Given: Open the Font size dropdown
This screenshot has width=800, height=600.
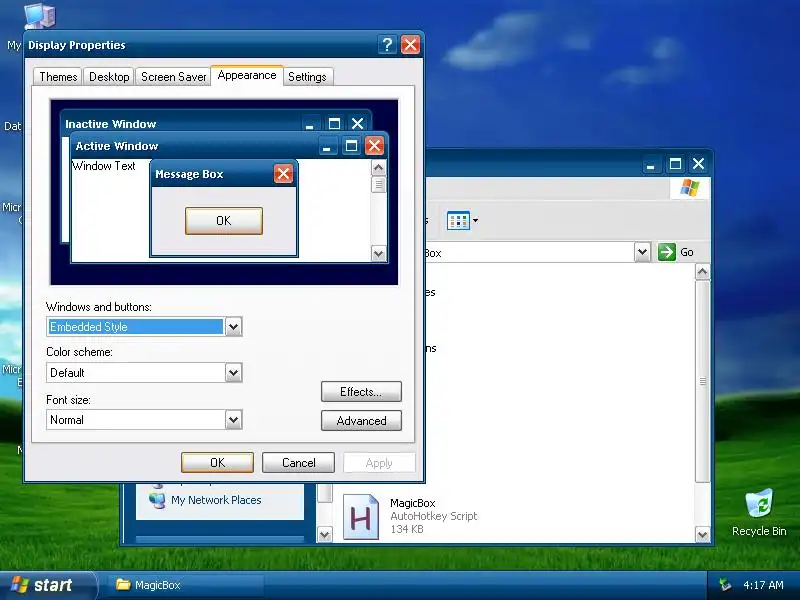Looking at the screenshot, I should point(233,420).
